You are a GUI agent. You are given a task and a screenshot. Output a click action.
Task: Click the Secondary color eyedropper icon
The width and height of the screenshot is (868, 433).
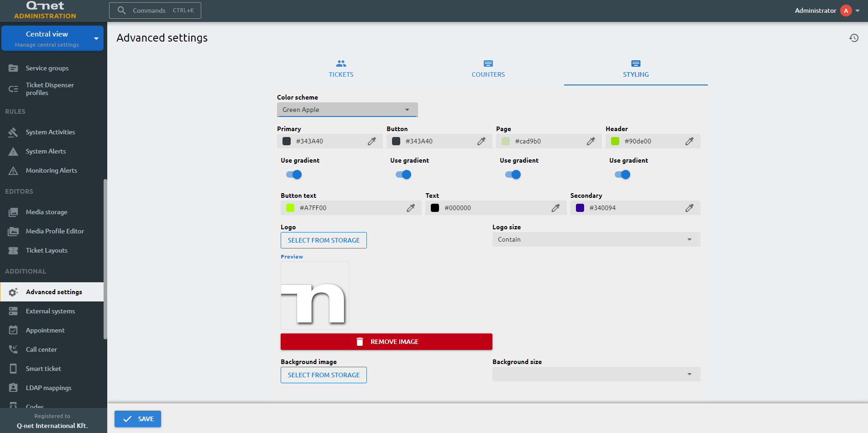[x=690, y=208]
